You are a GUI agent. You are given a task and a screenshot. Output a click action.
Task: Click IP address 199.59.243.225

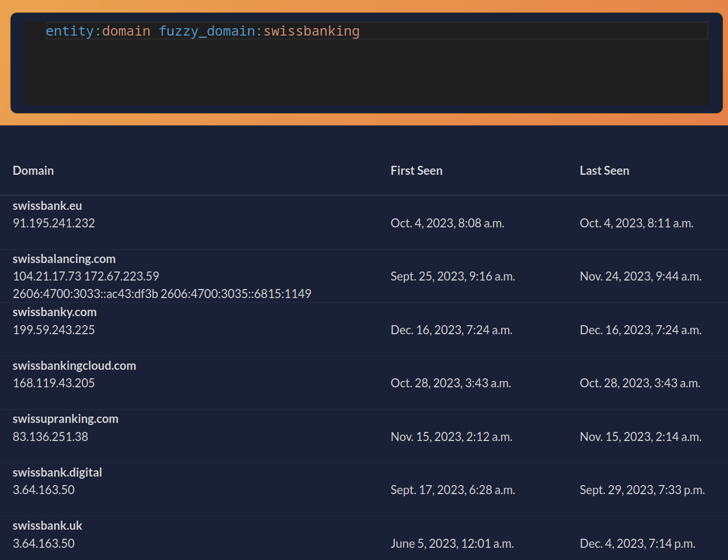tap(54, 330)
